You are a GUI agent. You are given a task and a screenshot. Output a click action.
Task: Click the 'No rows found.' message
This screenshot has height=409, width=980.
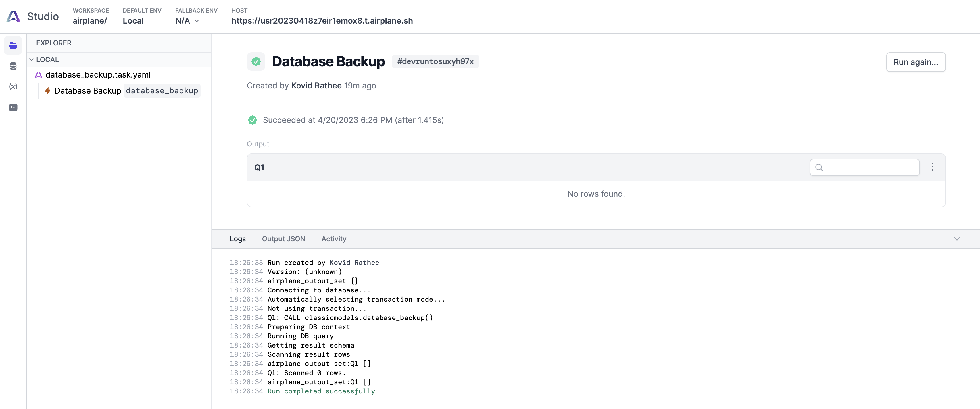pyautogui.click(x=596, y=194)
